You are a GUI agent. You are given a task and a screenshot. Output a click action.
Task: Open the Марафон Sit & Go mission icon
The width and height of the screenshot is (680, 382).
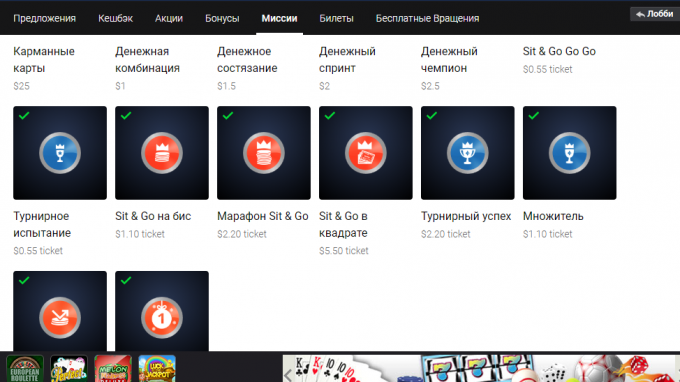pyautogui.click(x=264, y=153)
